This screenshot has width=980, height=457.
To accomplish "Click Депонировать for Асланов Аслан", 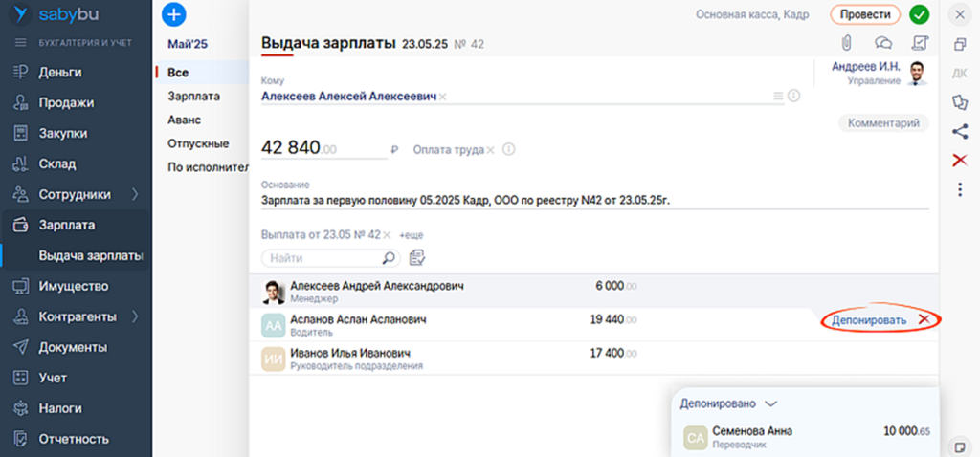I will point(869,320).
